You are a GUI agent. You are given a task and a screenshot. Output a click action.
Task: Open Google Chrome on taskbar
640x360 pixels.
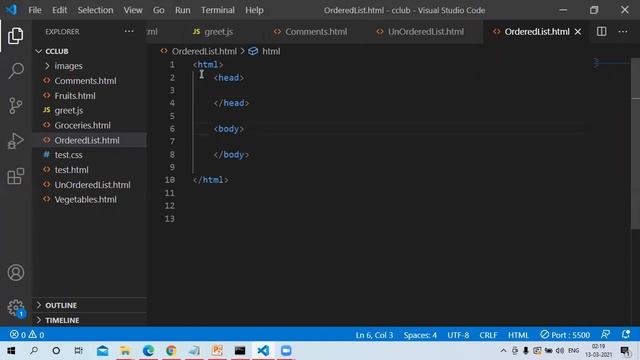pos(171,351)
